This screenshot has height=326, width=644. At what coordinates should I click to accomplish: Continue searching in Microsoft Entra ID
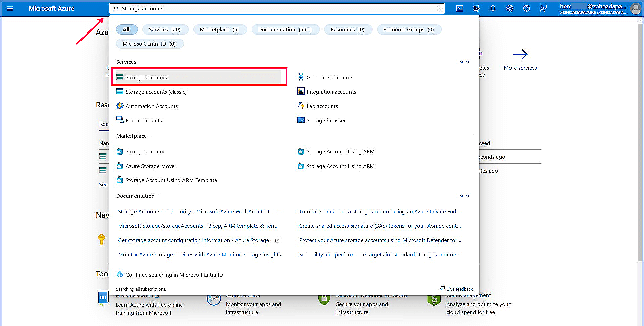click(174, 275)
